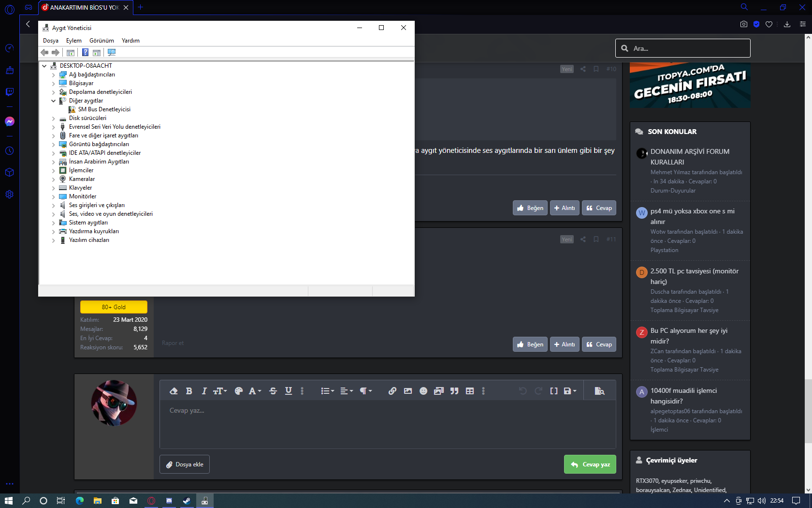
Task: Open the Dosya menu
Action: point(51,41)
